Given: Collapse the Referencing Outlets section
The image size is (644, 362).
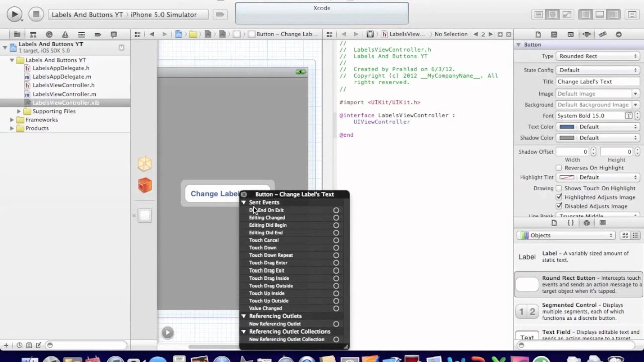Looking at the screenshot, I should click(x=244, y=316).
